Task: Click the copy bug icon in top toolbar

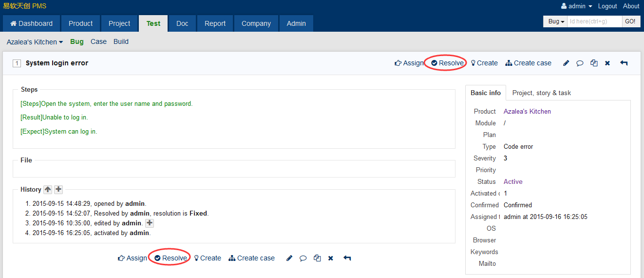Action: pos(594,63)
